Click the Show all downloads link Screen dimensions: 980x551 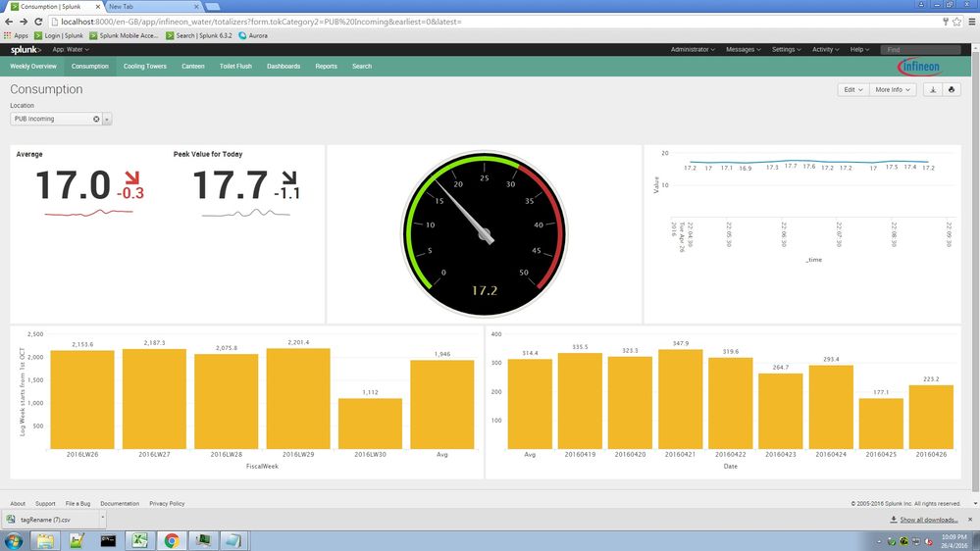pos(928,520)
